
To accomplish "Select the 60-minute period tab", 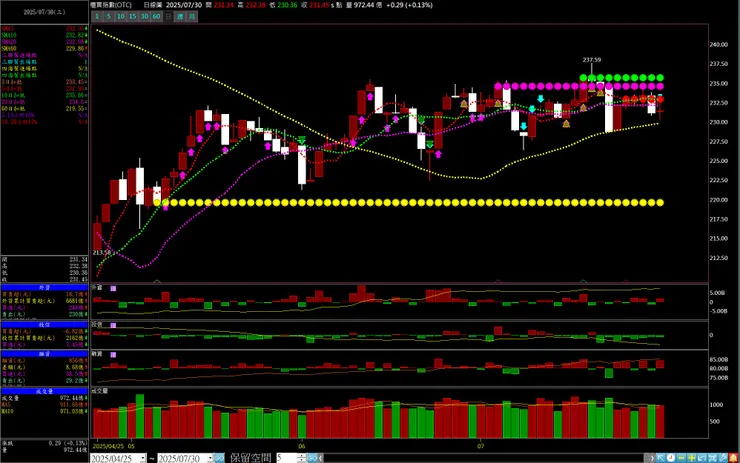I will click(156, 17).
